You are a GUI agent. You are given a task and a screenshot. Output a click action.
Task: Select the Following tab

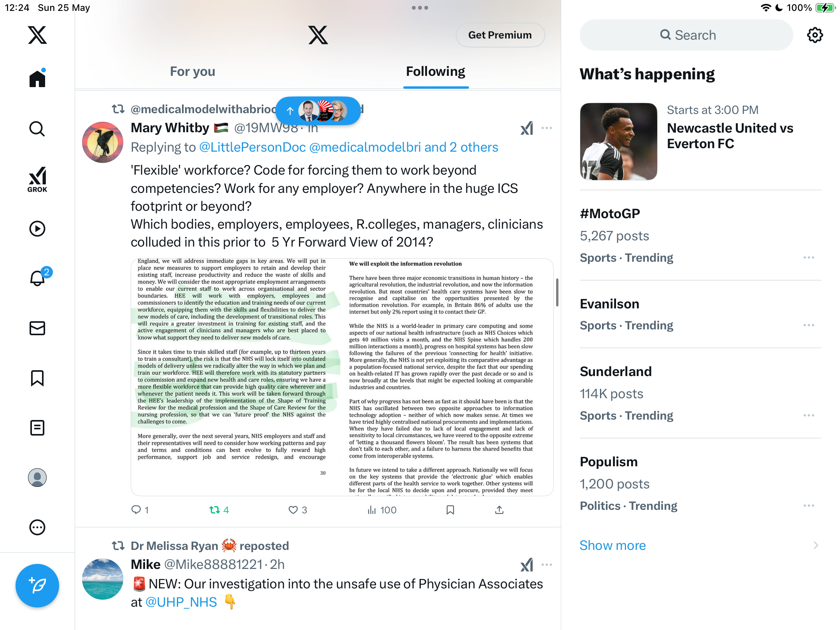(436, 72)
